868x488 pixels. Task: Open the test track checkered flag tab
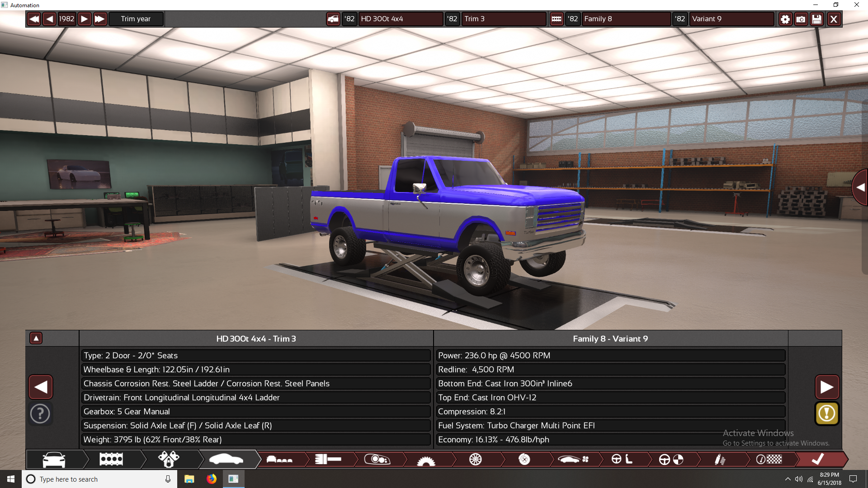769,460
